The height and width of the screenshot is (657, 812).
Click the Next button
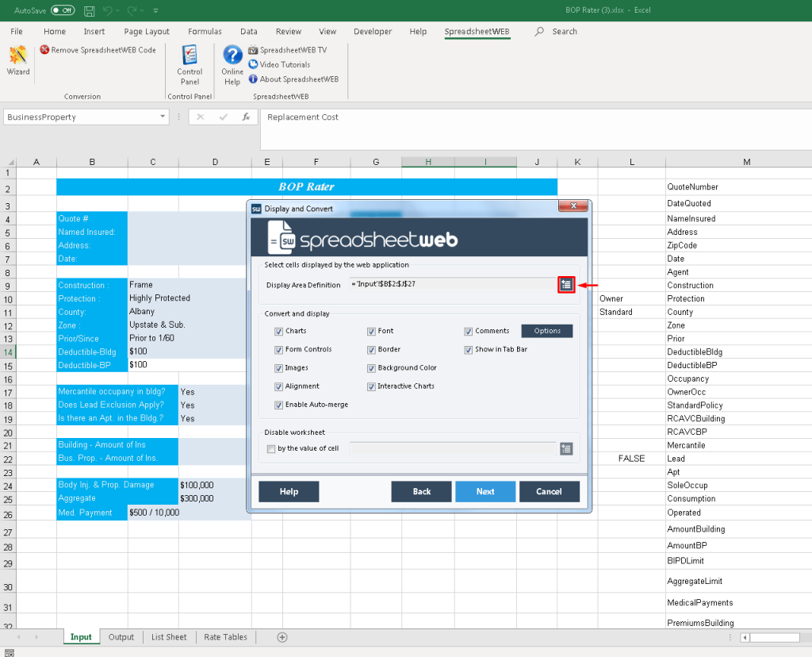coord(485,492)
